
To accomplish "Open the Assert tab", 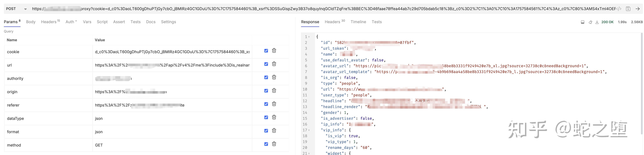I will 119,22.
